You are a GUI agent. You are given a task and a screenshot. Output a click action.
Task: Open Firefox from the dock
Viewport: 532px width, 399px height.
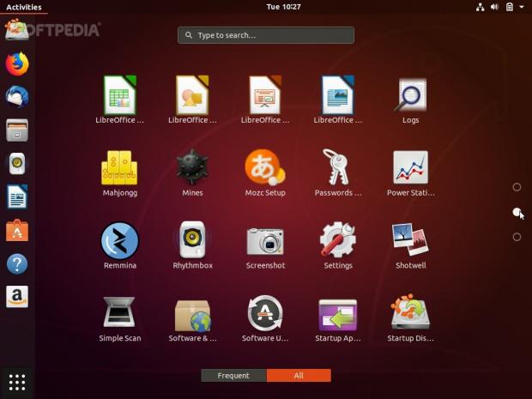pos(17,63)
